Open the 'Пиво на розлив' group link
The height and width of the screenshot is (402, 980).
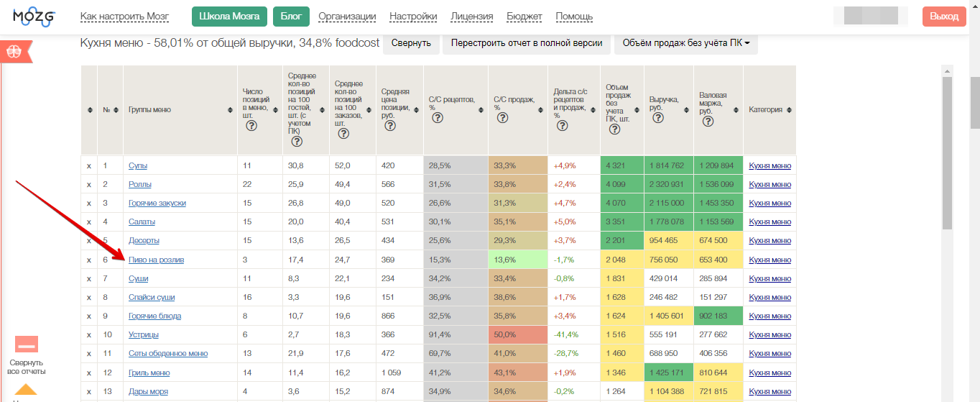(156, 260)
